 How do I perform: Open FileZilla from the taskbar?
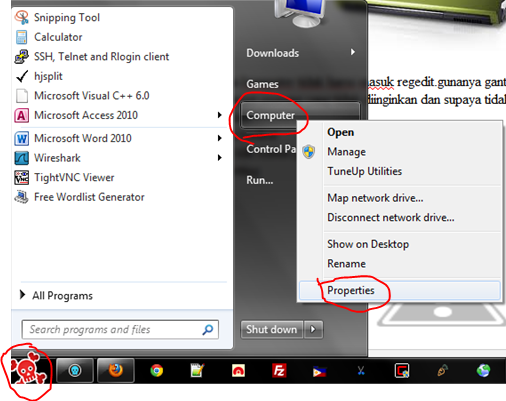tap(279, 370)
